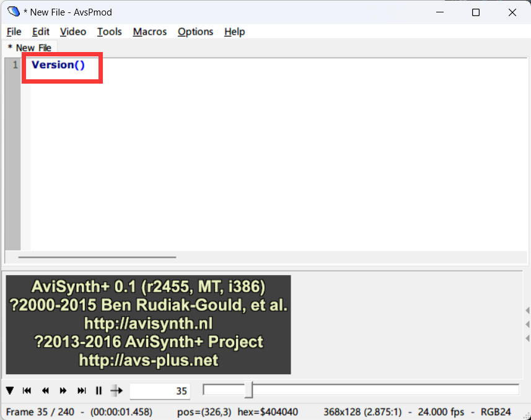This screenshot has height=420, width=531.
Task: Click the frame number field showing 35
Action: [159, 392]
